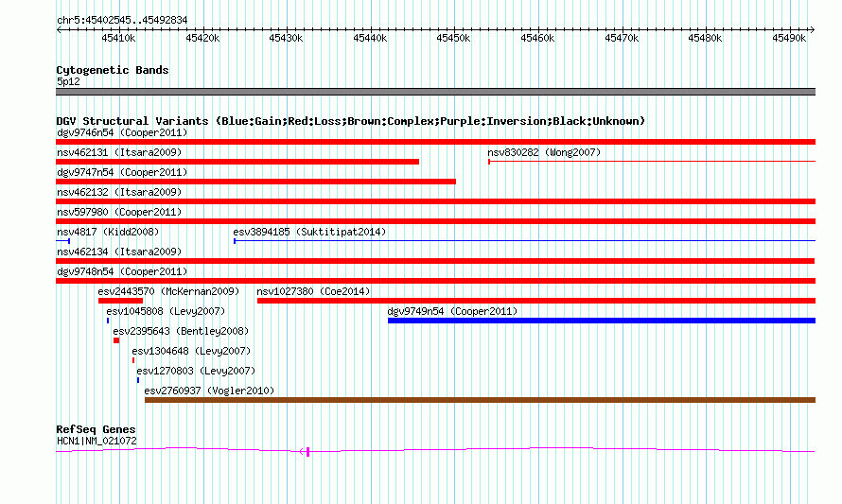Click the RefSeq Genes track title
842x504 pixels.
[x=96, y=429]
